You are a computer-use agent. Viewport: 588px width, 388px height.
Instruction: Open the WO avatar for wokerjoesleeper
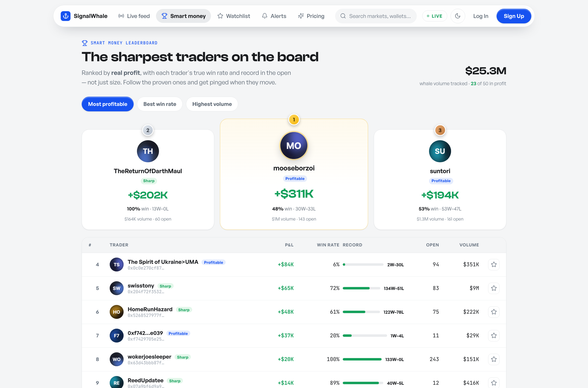click(x=117, y=359)
